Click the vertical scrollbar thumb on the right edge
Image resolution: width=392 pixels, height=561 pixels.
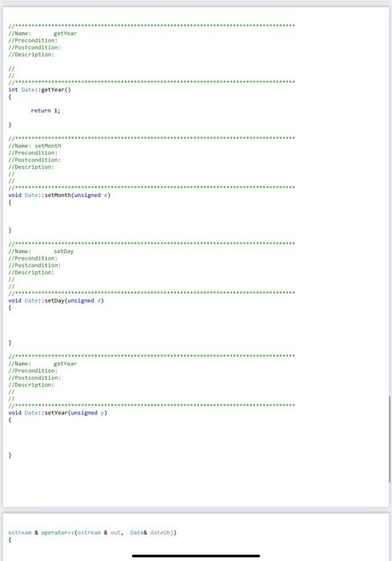point(390,439)
